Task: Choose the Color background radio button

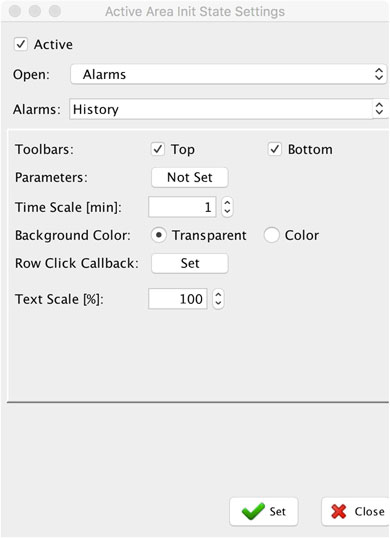Action: [x=271, y=235]
